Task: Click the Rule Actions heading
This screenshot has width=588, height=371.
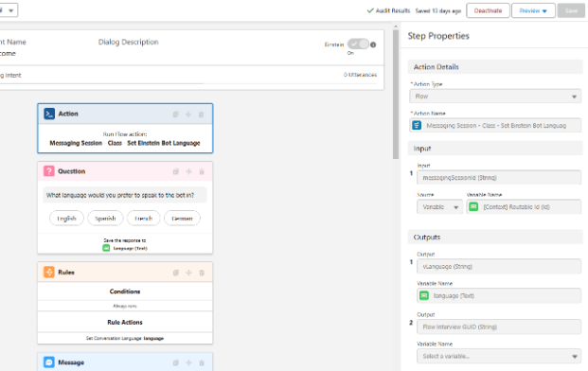Action: tap(125, 323)
